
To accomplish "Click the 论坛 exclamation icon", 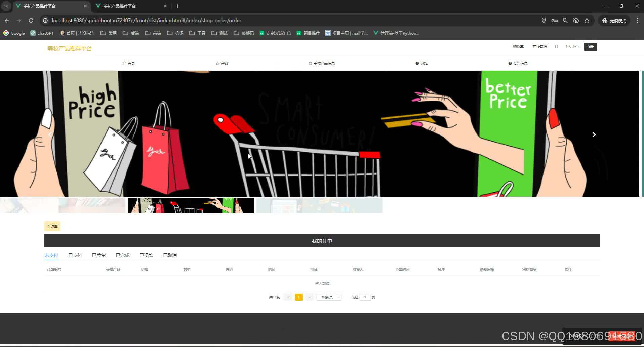I will click(x=417, y=63).
